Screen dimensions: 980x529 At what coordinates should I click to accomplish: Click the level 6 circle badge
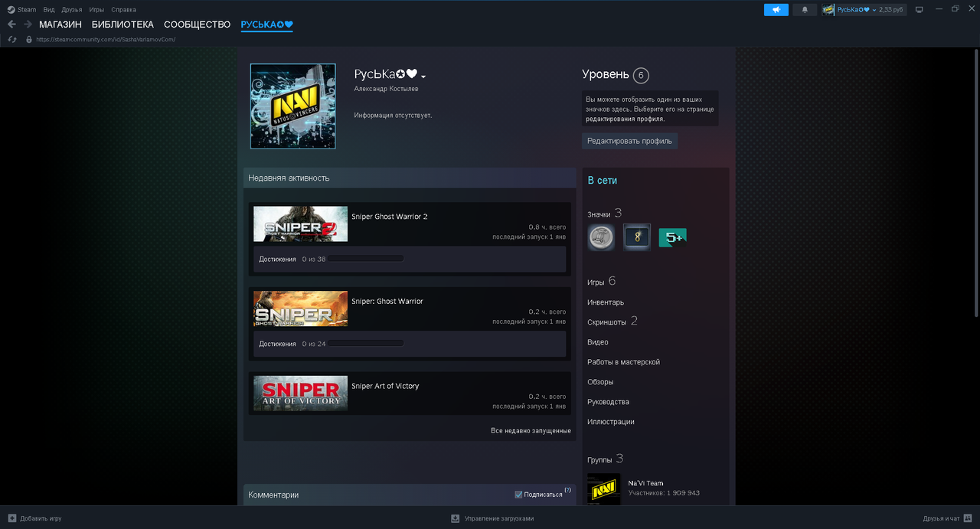pyautogui.click(x=641, y=75)
